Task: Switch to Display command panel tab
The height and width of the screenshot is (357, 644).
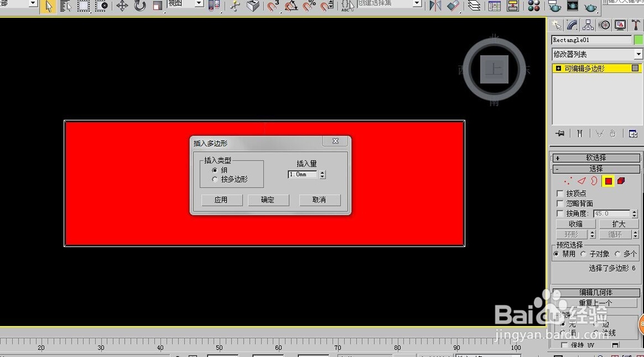Action: coord(620,26)
